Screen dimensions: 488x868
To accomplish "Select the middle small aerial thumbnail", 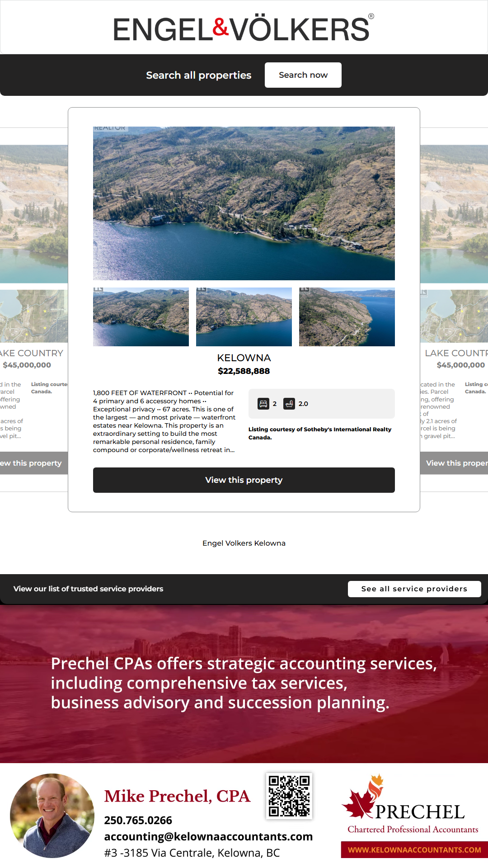I will point(244,317).
